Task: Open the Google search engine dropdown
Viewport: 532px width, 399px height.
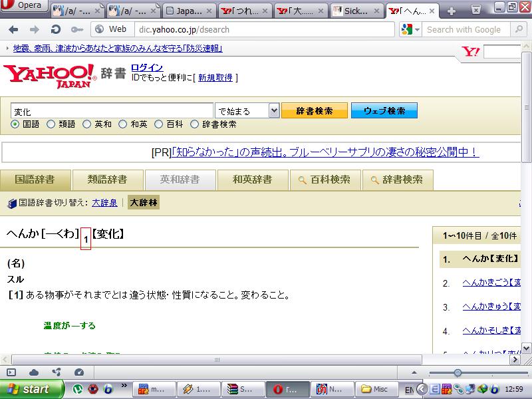Action: tap(411, 29)
